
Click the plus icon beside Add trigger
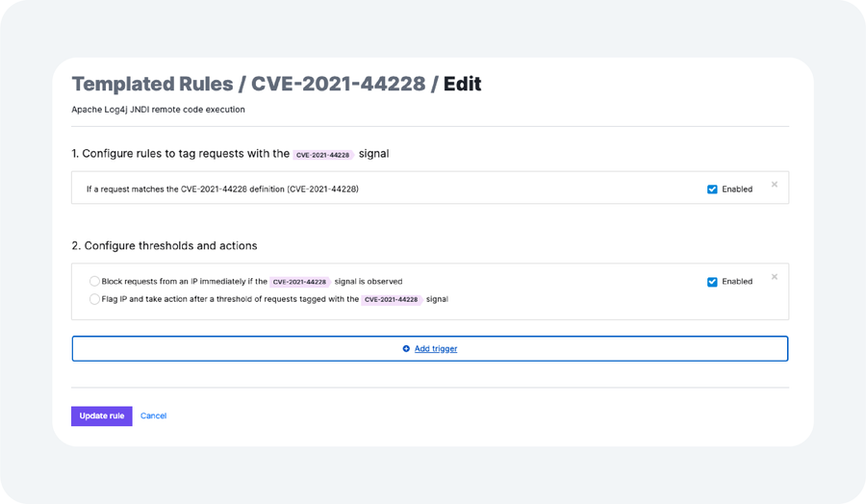[406, 349]
